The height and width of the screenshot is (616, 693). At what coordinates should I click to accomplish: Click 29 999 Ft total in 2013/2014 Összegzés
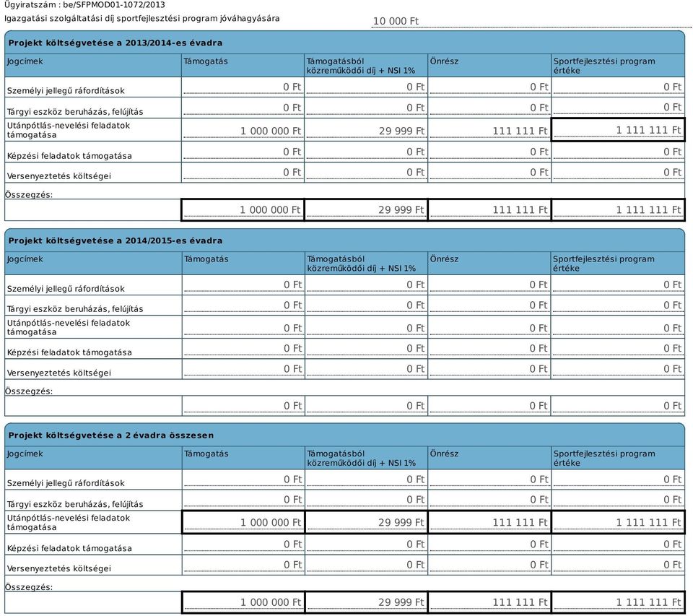366,209
